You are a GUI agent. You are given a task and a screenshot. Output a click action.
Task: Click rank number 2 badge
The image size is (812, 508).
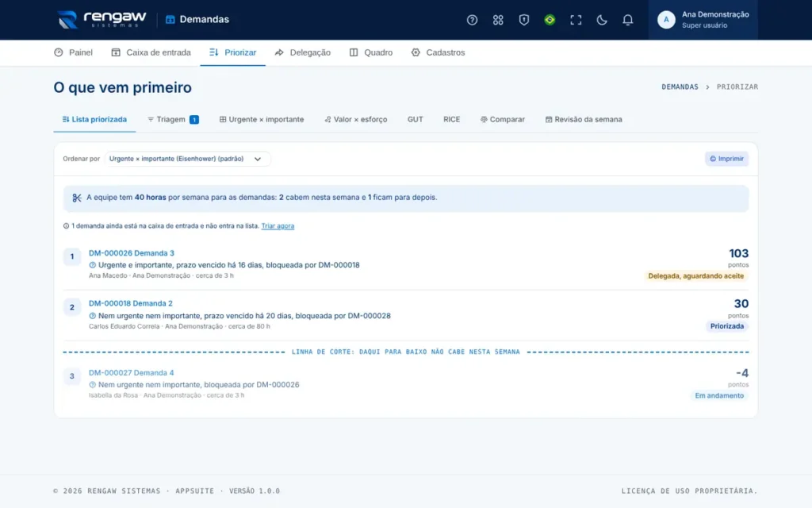coord(72,307)
